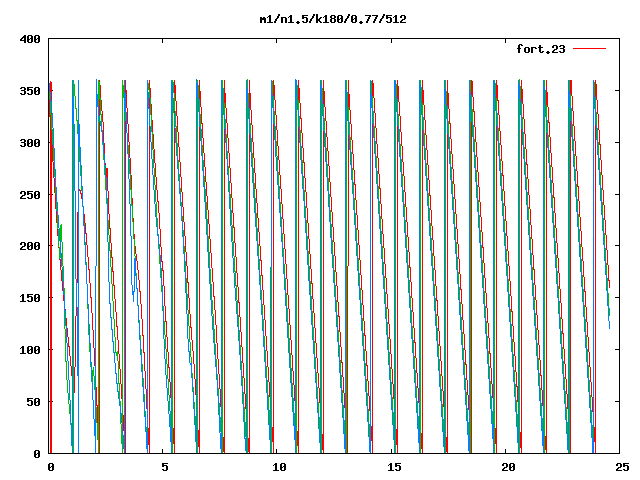This screenshot has width=640, height=480.
Task: Click the y-axis label 50
Action: (x=33, y=402)
